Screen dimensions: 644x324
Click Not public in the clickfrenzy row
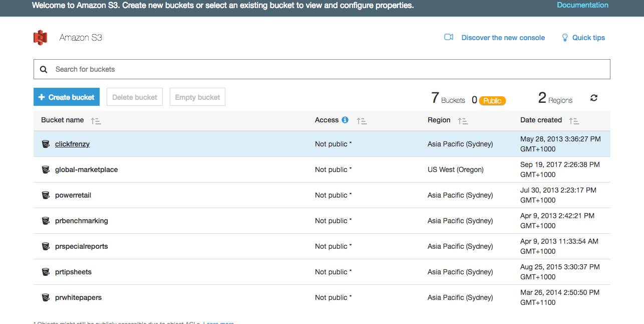(x=334, y=144)
